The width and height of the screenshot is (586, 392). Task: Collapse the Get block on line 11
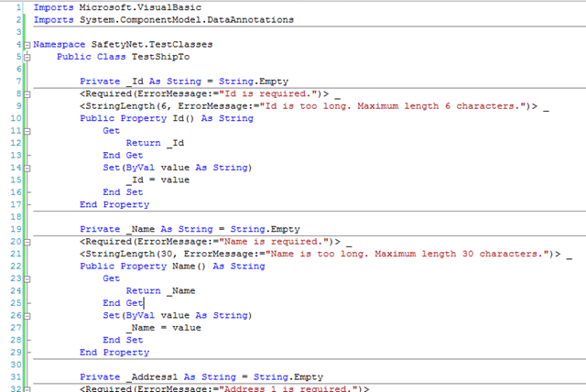click(27, 132)
